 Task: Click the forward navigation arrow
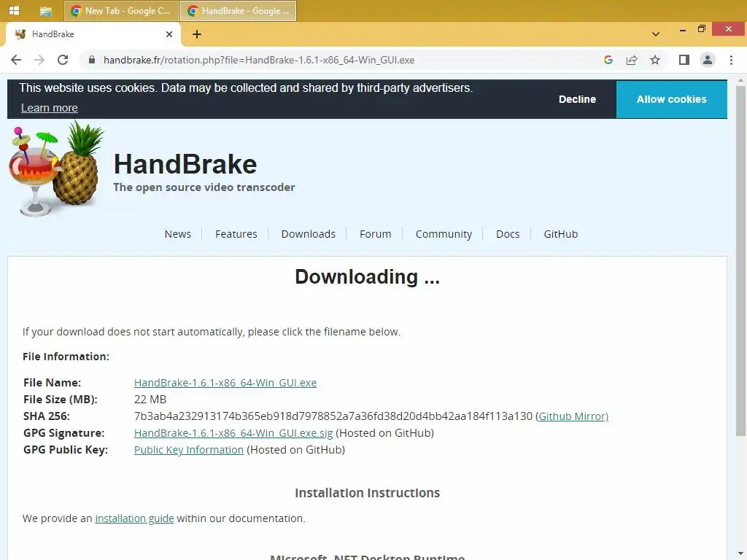click(39, 60)
